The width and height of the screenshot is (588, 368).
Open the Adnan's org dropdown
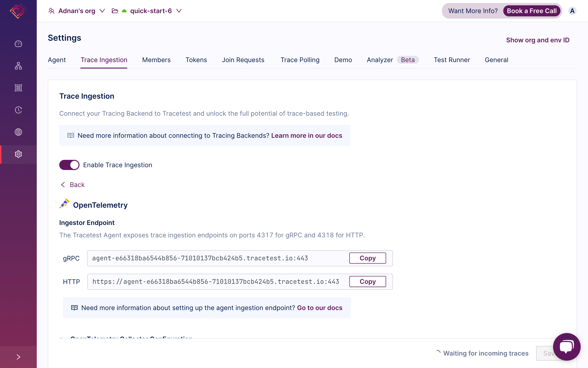[77, 11]
